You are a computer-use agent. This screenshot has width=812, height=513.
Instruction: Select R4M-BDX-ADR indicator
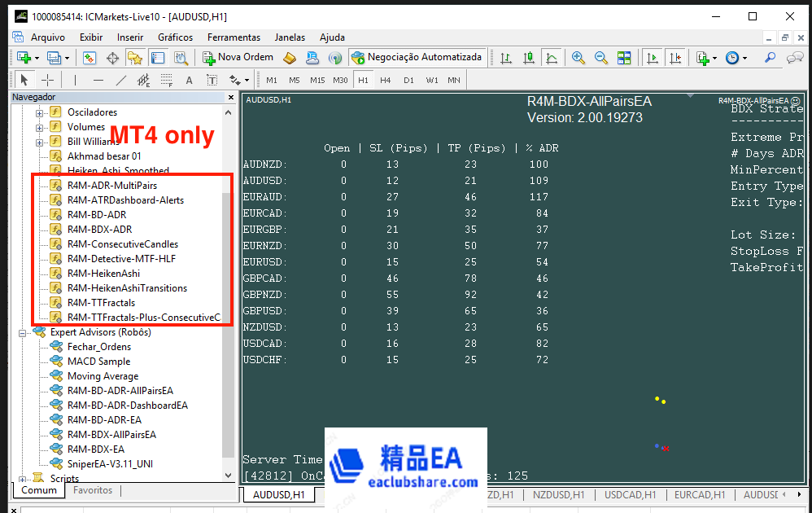pos(99,229)
